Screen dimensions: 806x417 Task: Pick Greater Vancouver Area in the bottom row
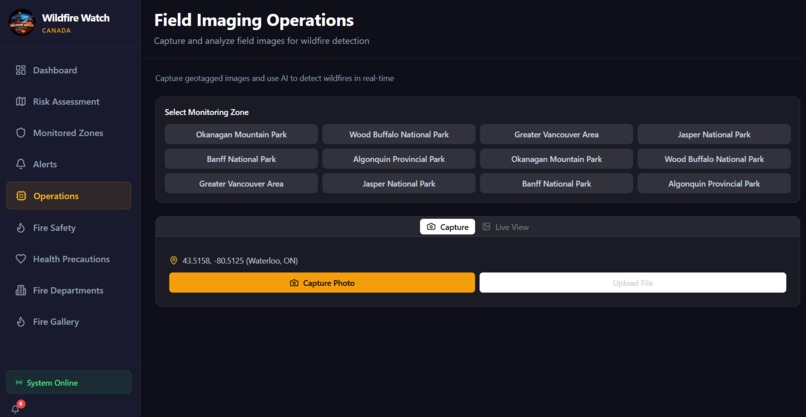click(241, 184)
